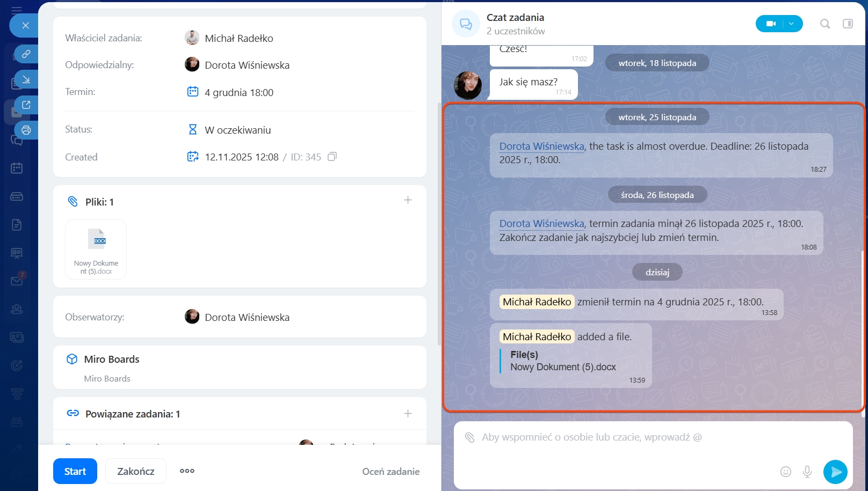Click the copy task ID icon

click(332, 157)
